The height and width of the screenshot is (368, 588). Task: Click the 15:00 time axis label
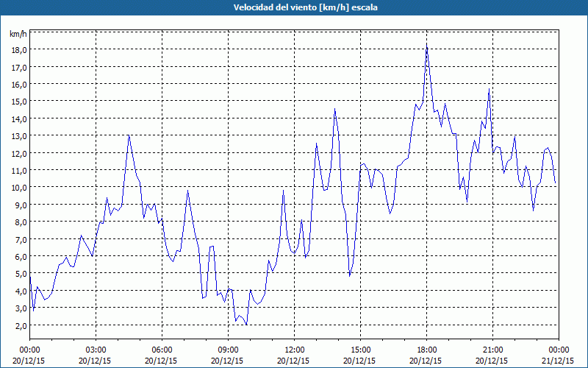click(x=360, y=350)
